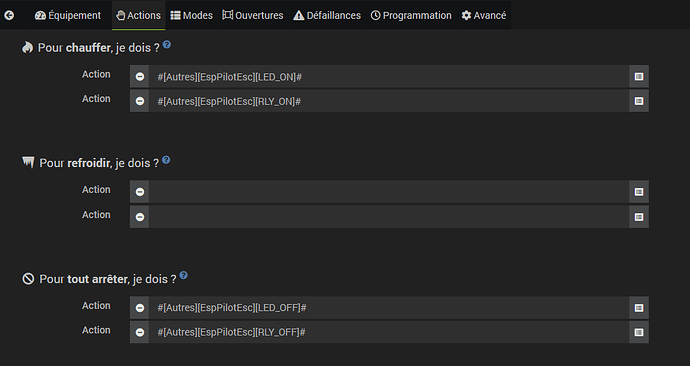Open command picker for LED_ON action
Viewport: 690px width, 366px height.
tap(639, 77)
